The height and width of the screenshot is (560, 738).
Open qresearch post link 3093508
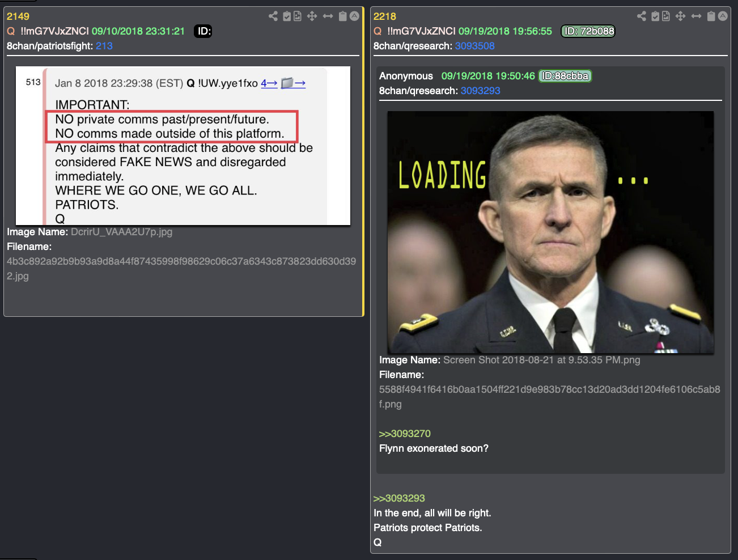pyautogui.click(x=474, y=46)
